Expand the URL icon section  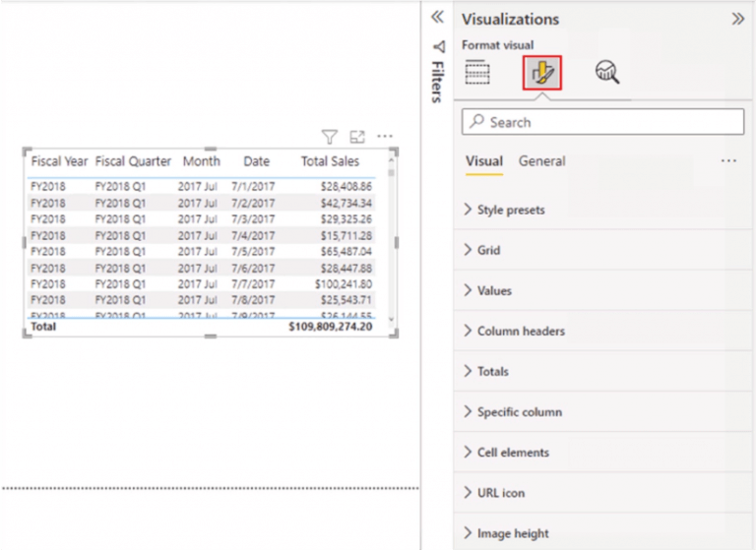coord(602,493)
